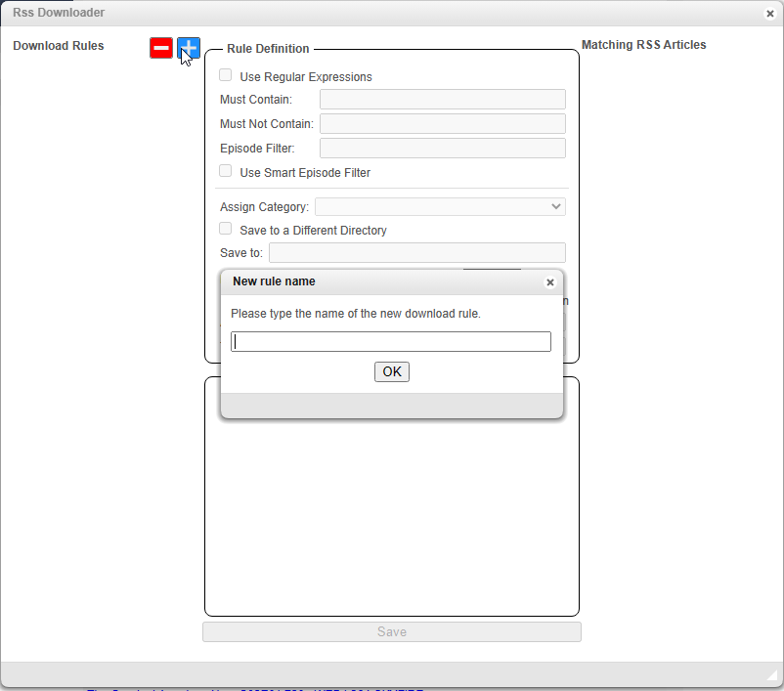Image resolution: width=784 pixels, height=691 pixels.
Task: Click the Assign Category dropdown arrow
Action: [556, 207]
